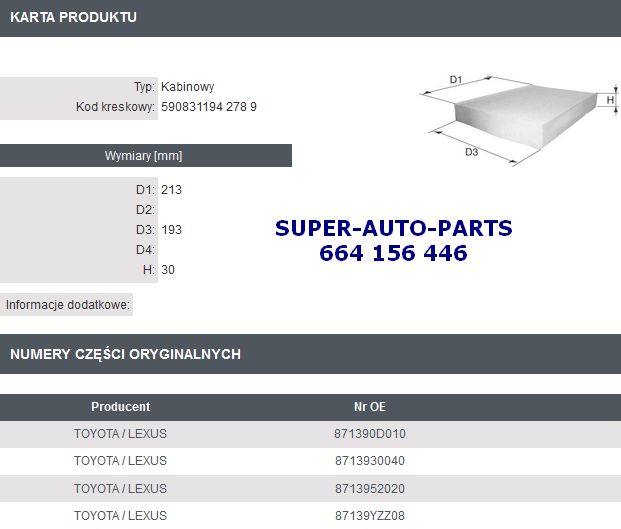621x529 pixels.
Task: Select OE number 87139YZZ08 row
Action: [310, 516]
